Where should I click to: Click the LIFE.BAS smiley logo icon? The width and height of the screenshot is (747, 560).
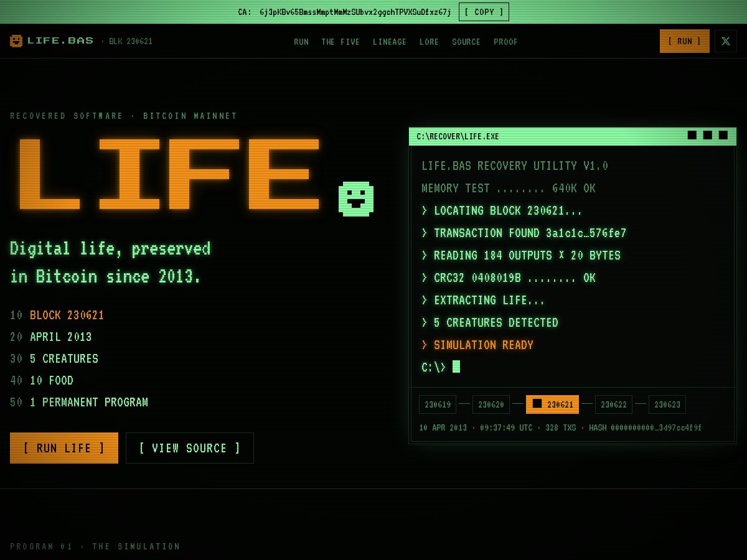pyautogui.click(x=16, y=41)
